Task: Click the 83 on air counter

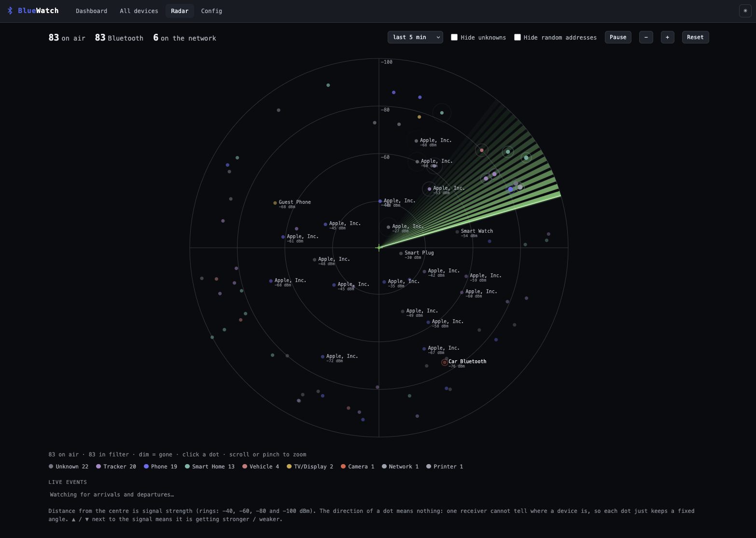Action: pyautogui.click(x=67, y=38)
